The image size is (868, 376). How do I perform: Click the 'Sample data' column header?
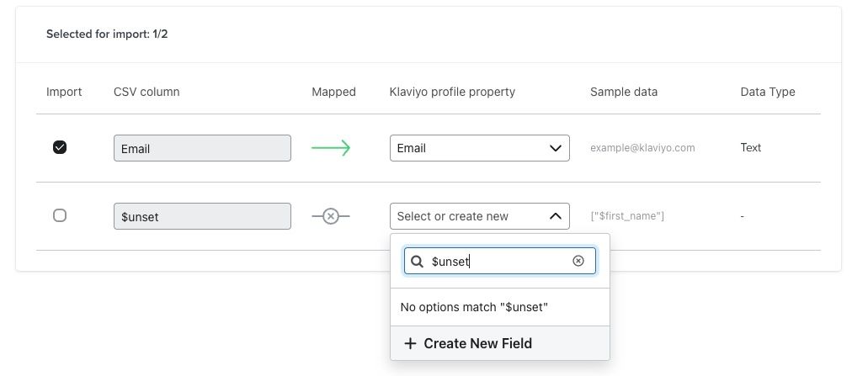624,92
